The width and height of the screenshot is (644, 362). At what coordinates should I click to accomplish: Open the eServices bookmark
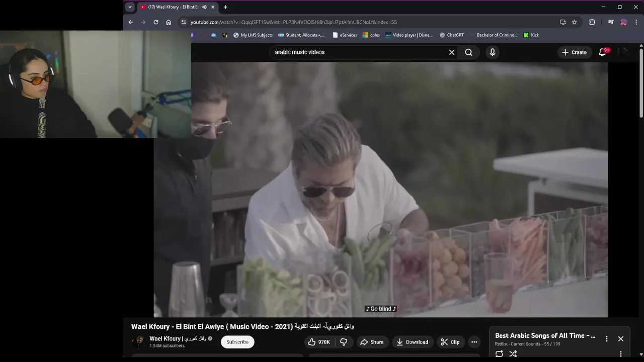click(x=345, y=35)
